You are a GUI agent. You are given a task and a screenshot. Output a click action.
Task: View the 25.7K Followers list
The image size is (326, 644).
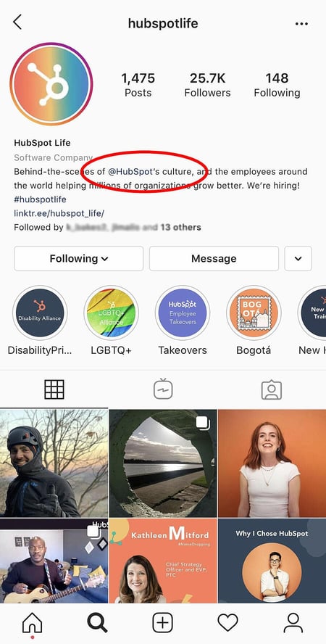[x=207, y=85]
